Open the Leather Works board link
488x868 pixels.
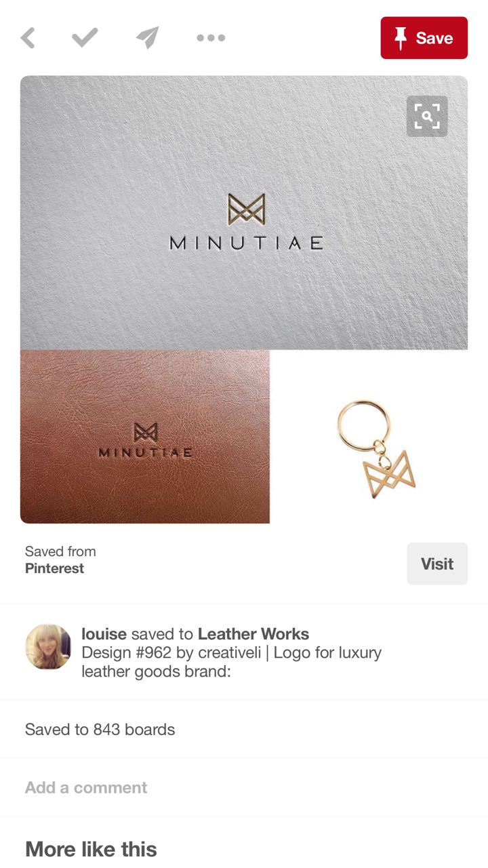coord(253,634)
